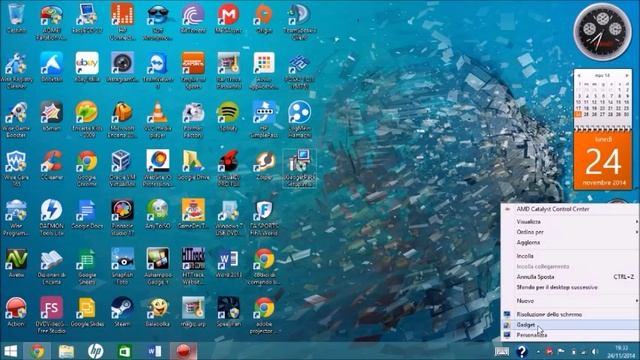Screen dimensions: 640x360
Task: Expand the Nuovo submenu
Action: (570, 301)
